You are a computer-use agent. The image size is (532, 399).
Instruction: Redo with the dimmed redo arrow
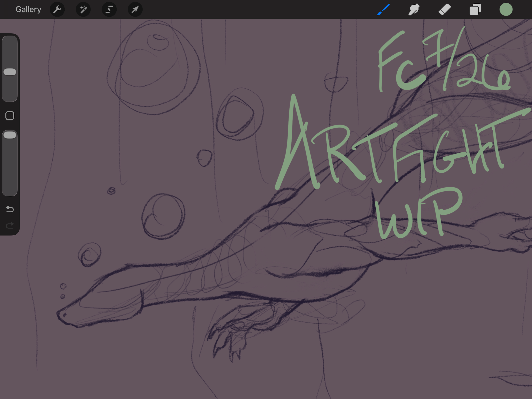[x=10, y=225]
